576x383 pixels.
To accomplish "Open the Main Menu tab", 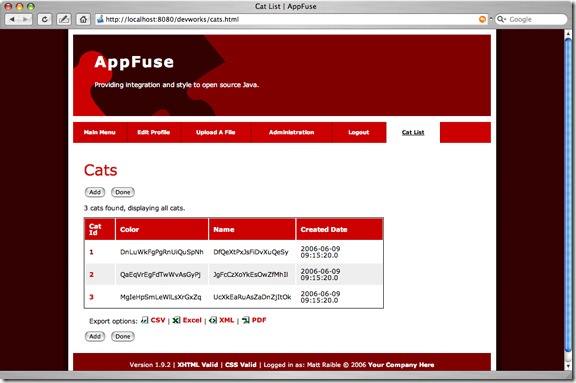I will click(x=100, y=132).
